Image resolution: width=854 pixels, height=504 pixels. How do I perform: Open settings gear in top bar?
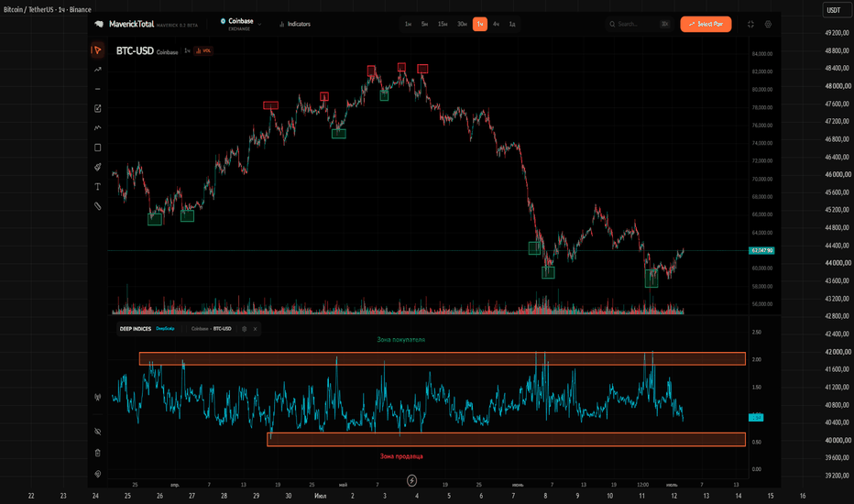point(768,24)
